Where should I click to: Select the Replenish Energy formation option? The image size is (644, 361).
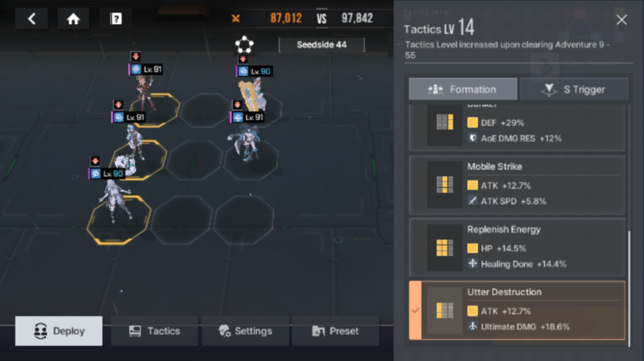click(517, 248)
